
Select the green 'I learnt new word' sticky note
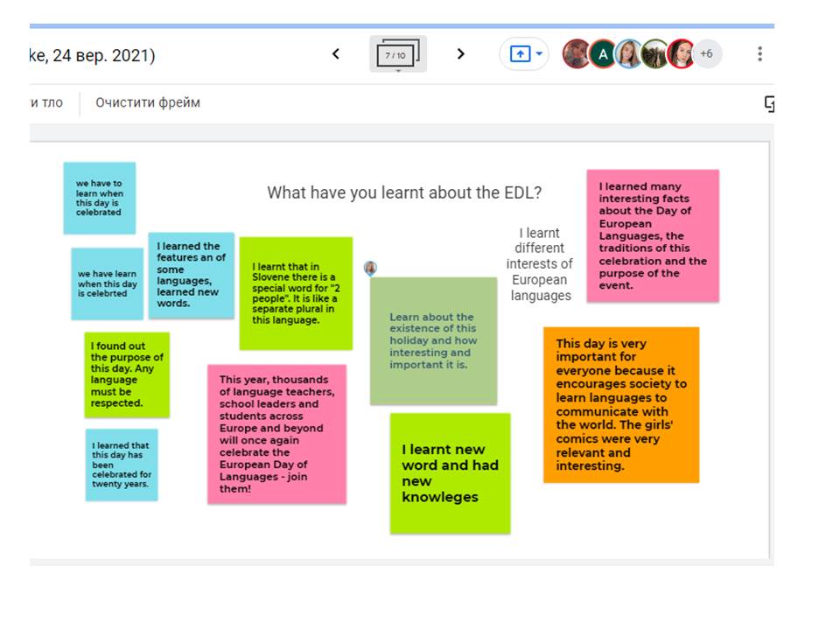tap(450, 473)
